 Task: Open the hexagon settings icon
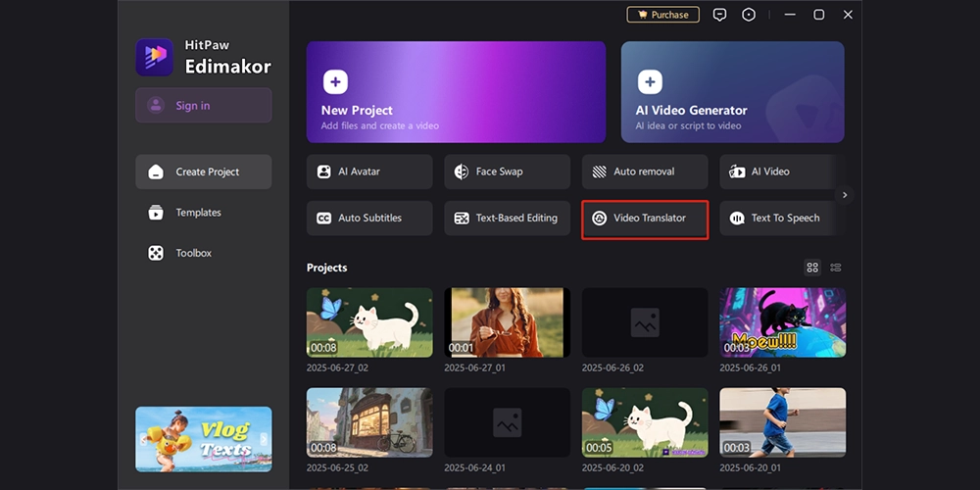pyautogui.click(x=749, y=15)
